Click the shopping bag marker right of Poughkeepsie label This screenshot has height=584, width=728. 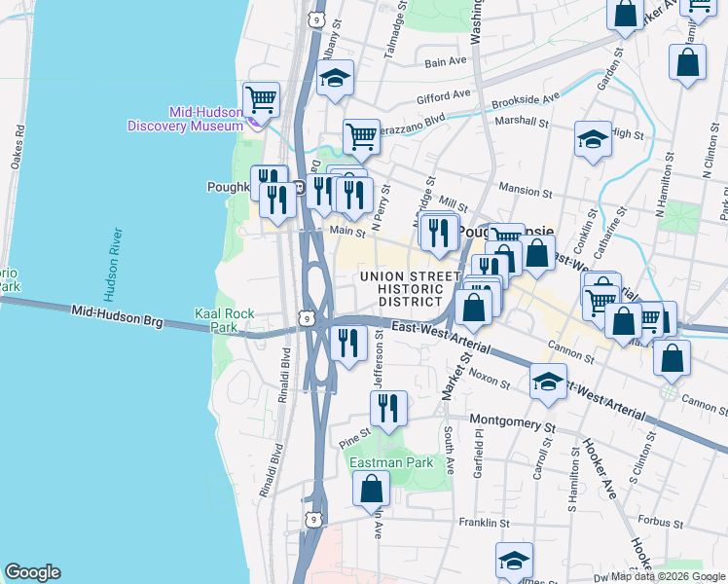(x=536, y=253)
